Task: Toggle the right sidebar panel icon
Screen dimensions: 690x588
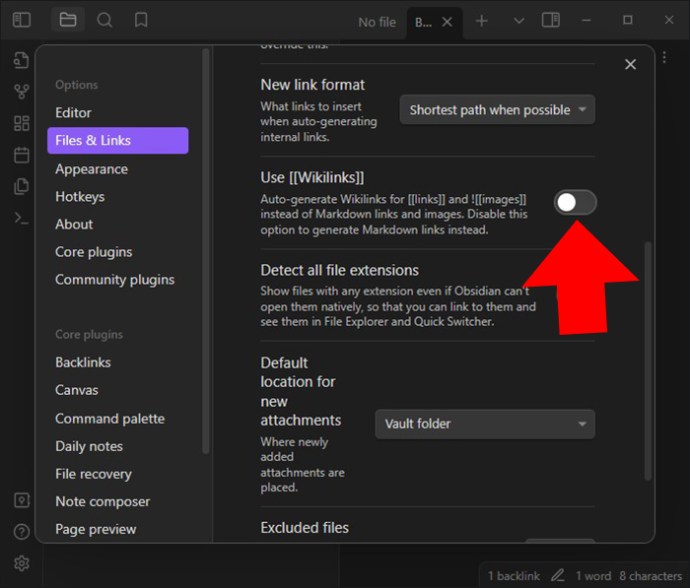Action: (550, 20)
